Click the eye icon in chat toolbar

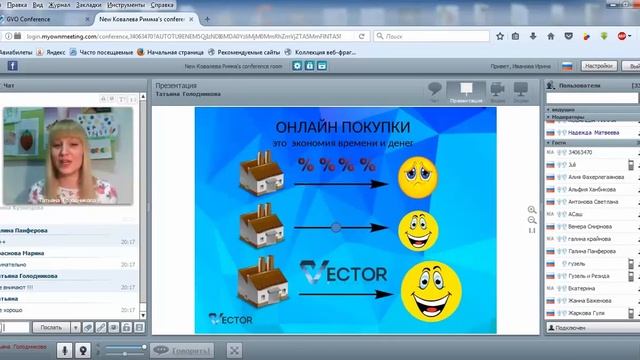[113, 327]
